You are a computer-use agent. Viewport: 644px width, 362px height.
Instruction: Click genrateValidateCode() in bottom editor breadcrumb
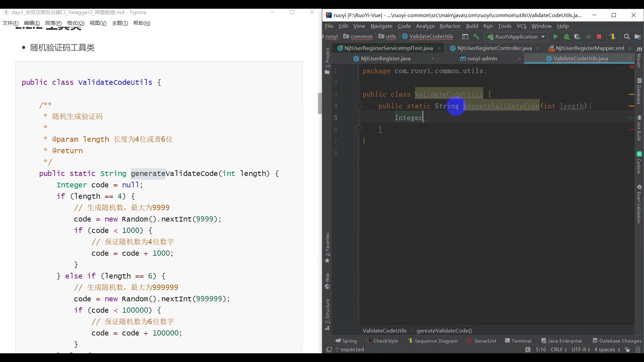[444, 331]
